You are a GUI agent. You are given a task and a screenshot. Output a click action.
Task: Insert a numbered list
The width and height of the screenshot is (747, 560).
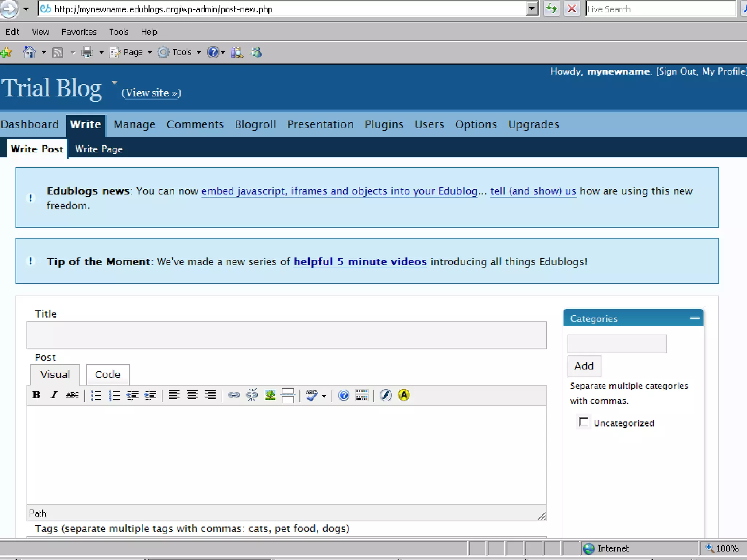click(x=114, y=395)
